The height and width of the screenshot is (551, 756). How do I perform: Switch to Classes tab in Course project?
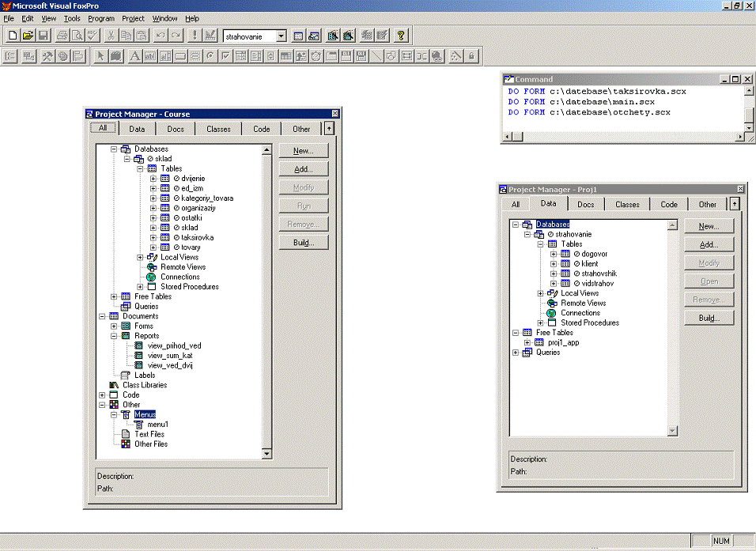pyautogui.click(x=218, y=129)
